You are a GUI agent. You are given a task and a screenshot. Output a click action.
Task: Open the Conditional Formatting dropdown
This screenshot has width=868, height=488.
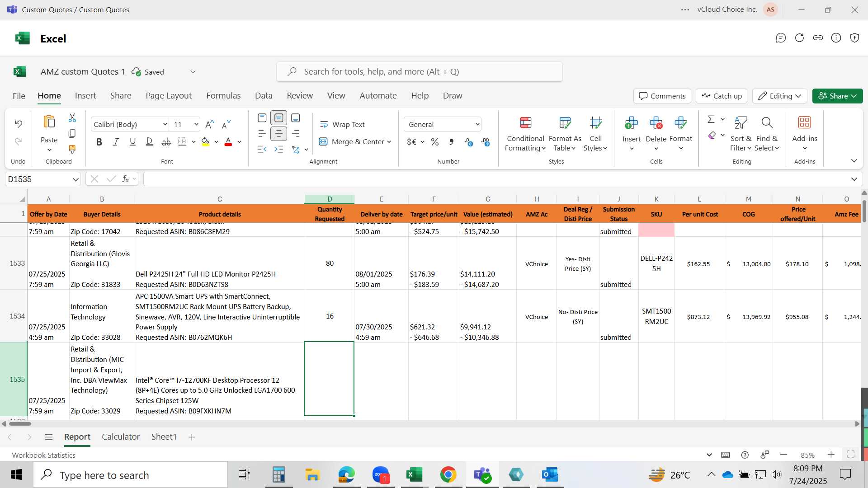click(525, 134)
